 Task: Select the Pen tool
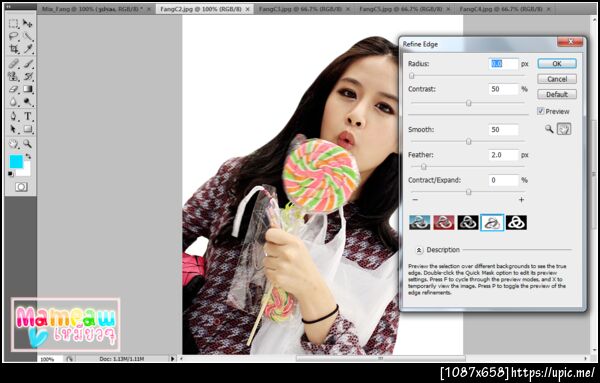(x=14, y=116)
